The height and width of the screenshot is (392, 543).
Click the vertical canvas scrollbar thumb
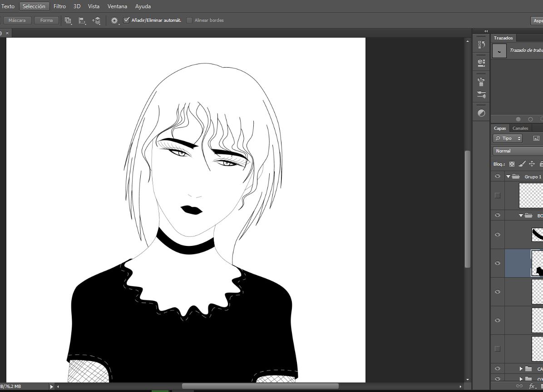[x=468, y=209]
